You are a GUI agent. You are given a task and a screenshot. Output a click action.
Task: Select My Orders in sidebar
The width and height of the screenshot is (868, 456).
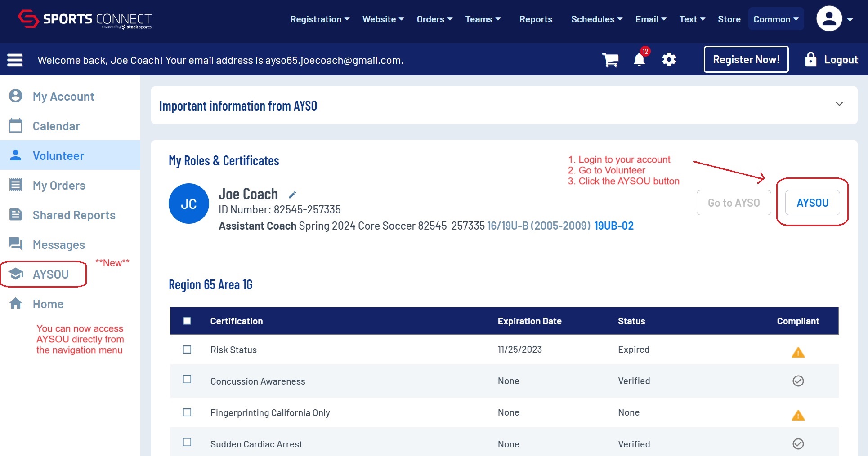point(70,185)
